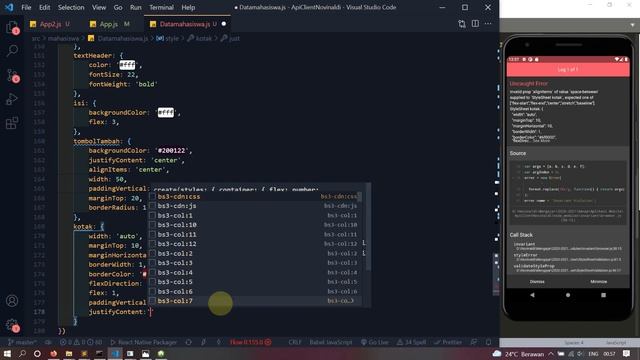Open the Windows Start menu
Image resolution: width=640 pixels, height=360 pixels.
coord(7,353)
